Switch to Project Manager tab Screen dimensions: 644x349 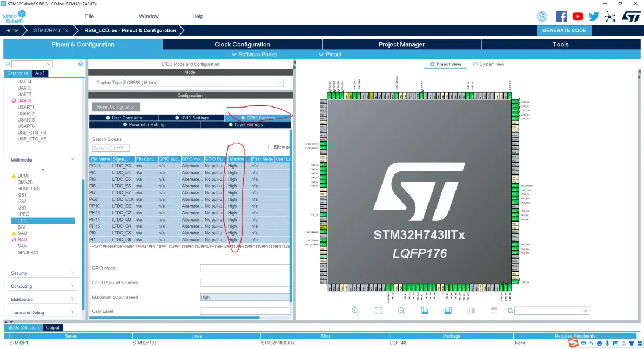(x=401, y=44)
